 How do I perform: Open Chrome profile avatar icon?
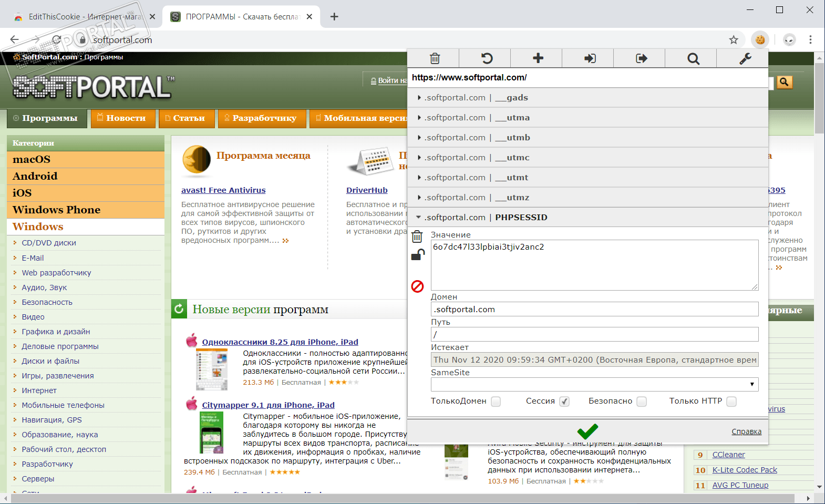point(789,39)
